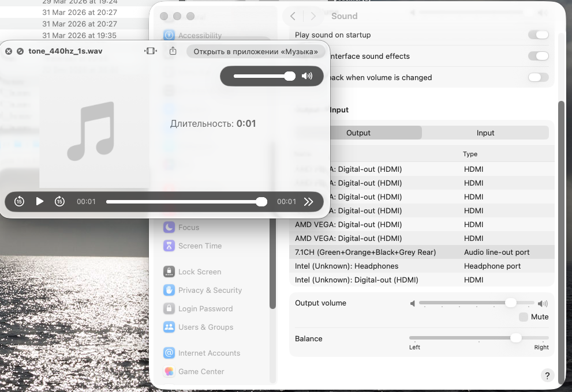Click Открыть в приложении «Музыка» button
This screenshot has height=392, width=572.
(255, 51)
